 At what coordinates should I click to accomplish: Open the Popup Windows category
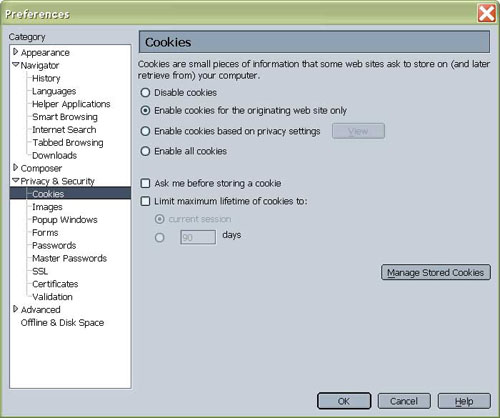point(65,220)
